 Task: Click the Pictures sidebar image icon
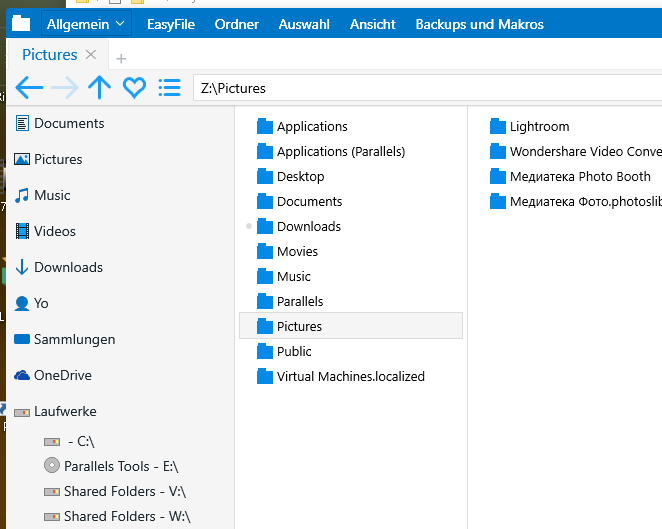coord(22,159)
